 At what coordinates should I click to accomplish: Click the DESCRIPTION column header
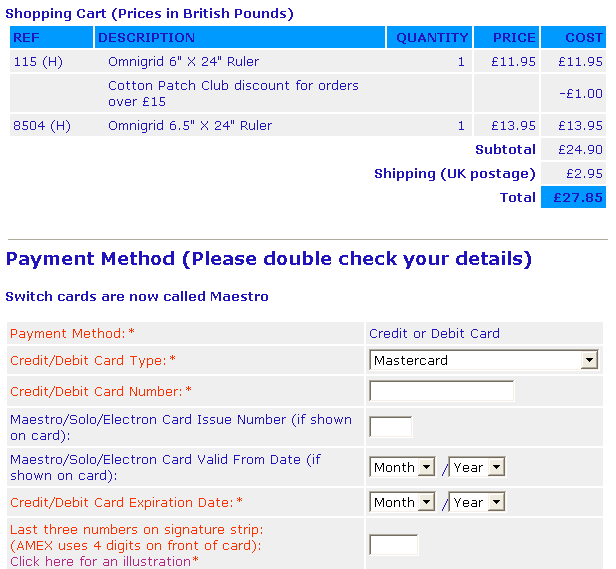click(x=146, y=37)
